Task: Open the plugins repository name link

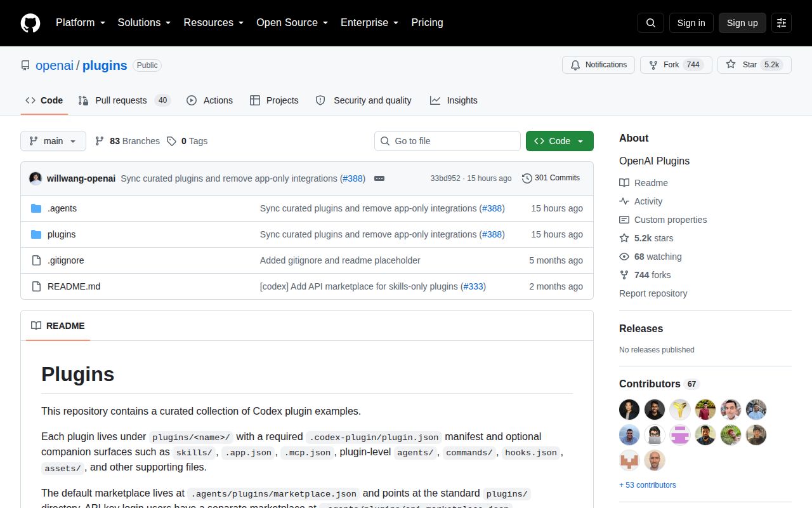Action: [105, 65]
